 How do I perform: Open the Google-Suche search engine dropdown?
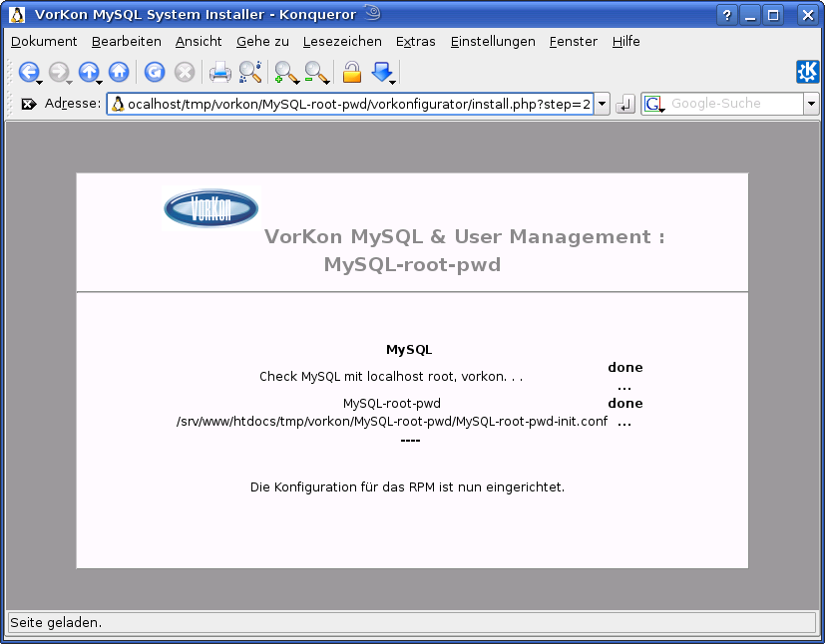[653, 104]
